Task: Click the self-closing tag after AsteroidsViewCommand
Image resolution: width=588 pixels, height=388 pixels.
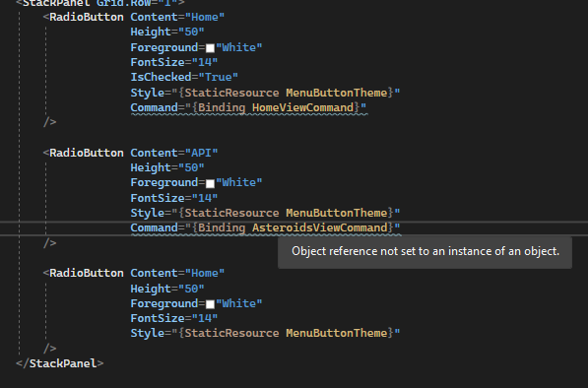Action: (x=50, y=243)
